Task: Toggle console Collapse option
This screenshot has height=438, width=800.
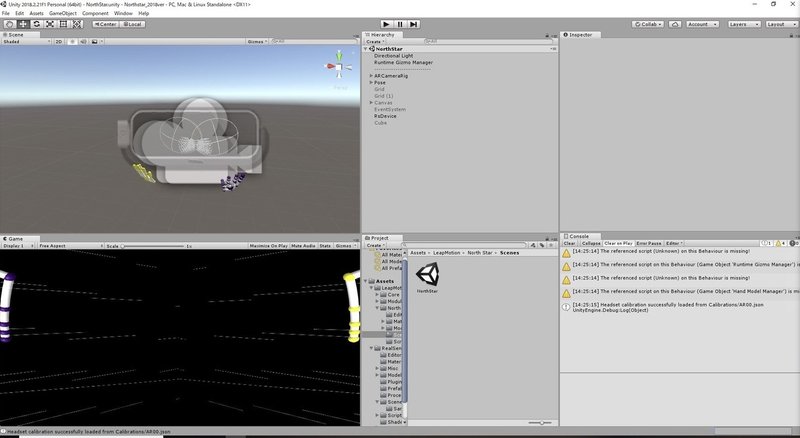Action: pos(590,244)
